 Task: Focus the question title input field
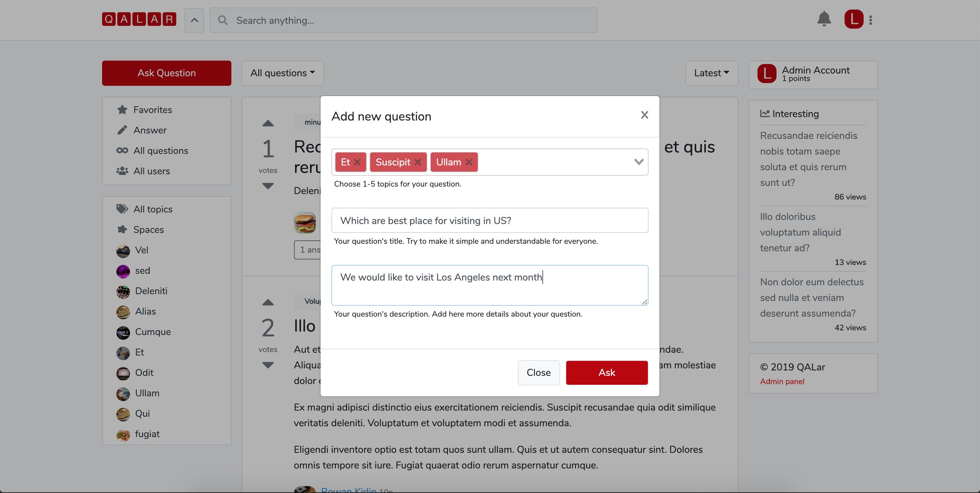tap(489, 220)
